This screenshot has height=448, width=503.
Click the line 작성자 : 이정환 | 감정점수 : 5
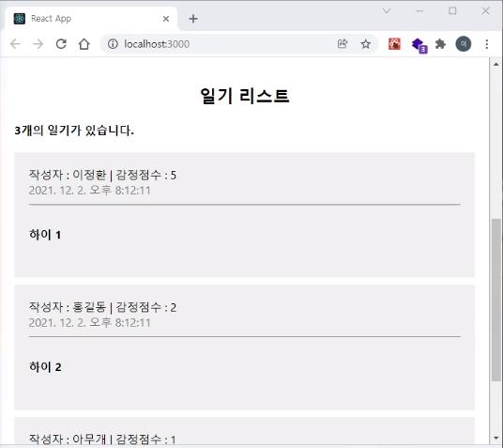point(102,175)
